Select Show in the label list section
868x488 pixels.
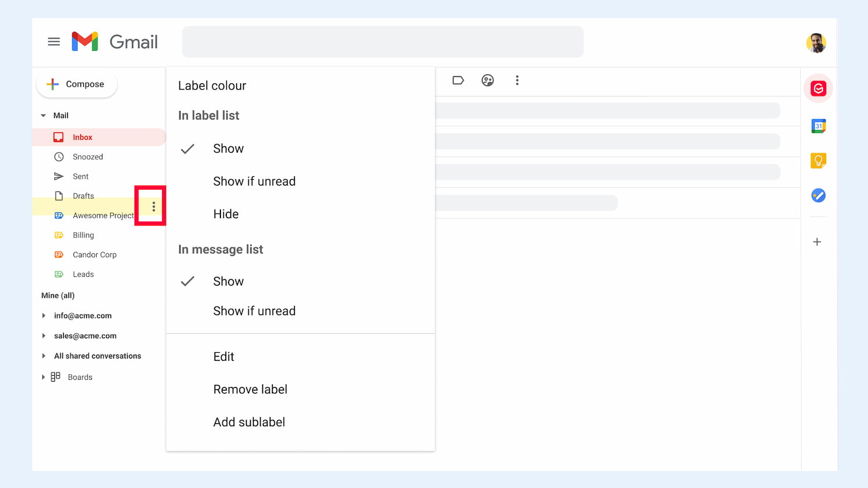point(228,148)
